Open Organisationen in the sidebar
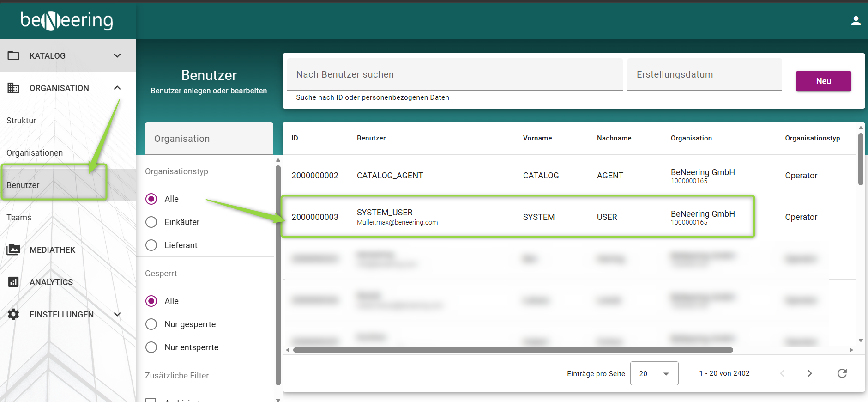The image size is (868, 402). (x=35, y=152)
